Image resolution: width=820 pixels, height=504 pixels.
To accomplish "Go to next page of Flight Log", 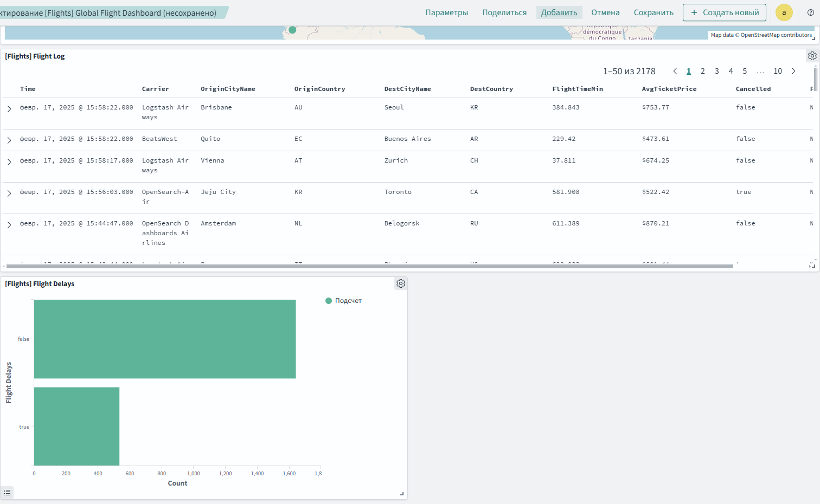I will (793, 71).
